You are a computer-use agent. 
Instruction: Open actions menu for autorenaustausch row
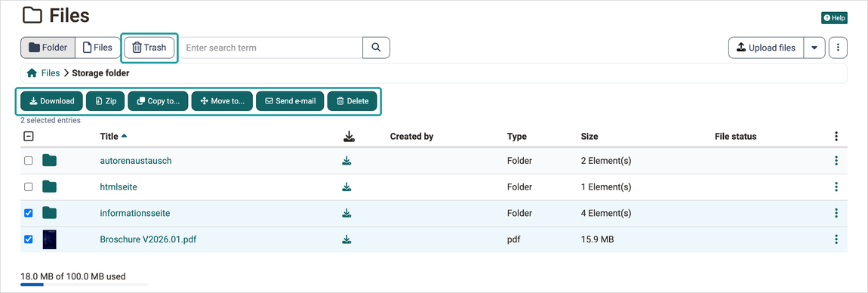click(836, 161)
